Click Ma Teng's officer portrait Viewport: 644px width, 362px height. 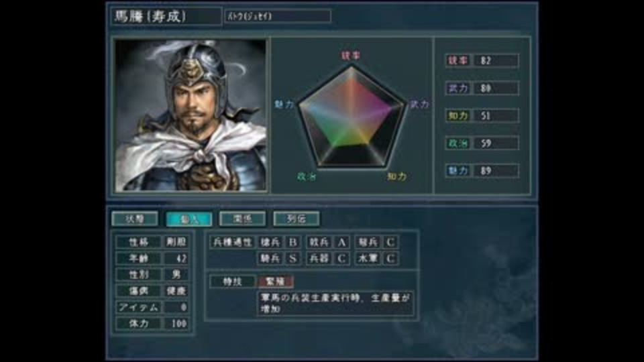point(191,115)
